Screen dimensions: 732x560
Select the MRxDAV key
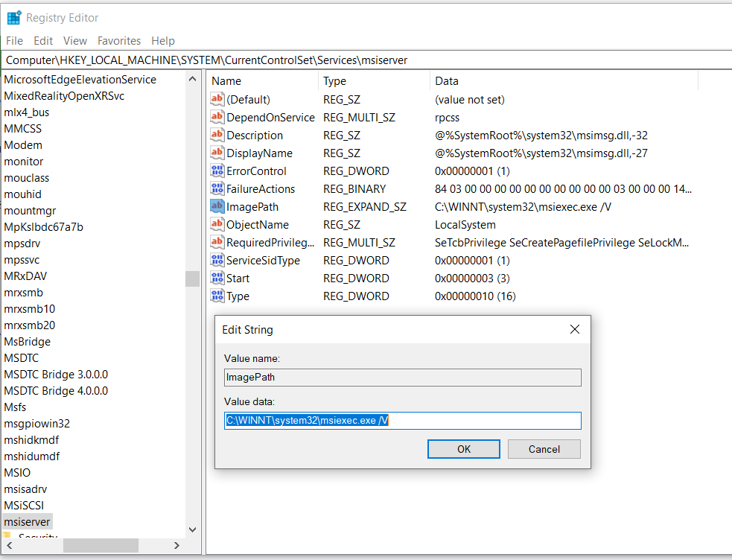point(25,276)
